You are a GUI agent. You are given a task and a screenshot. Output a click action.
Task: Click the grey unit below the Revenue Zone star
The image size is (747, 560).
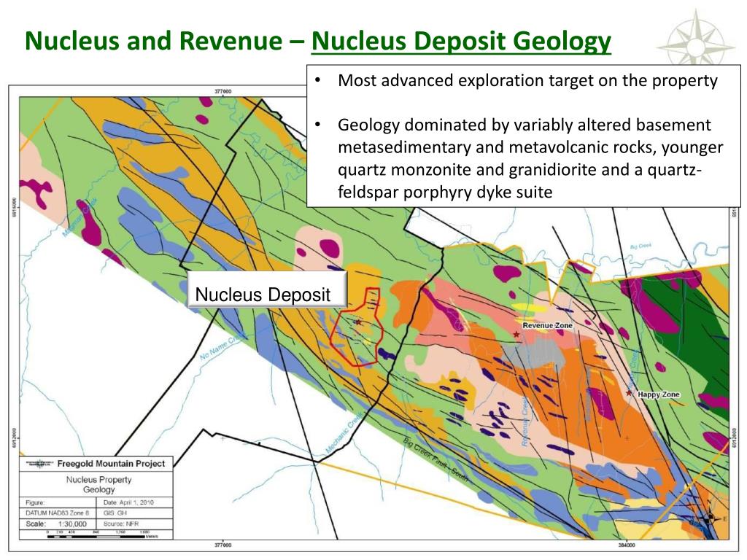point(533,354)
